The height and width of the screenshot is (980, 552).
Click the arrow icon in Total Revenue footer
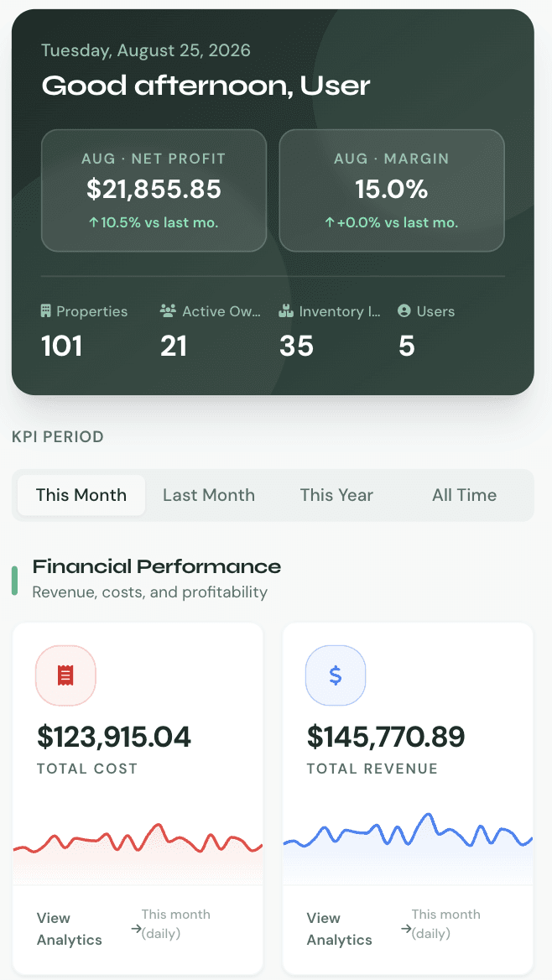pos(406,929)
